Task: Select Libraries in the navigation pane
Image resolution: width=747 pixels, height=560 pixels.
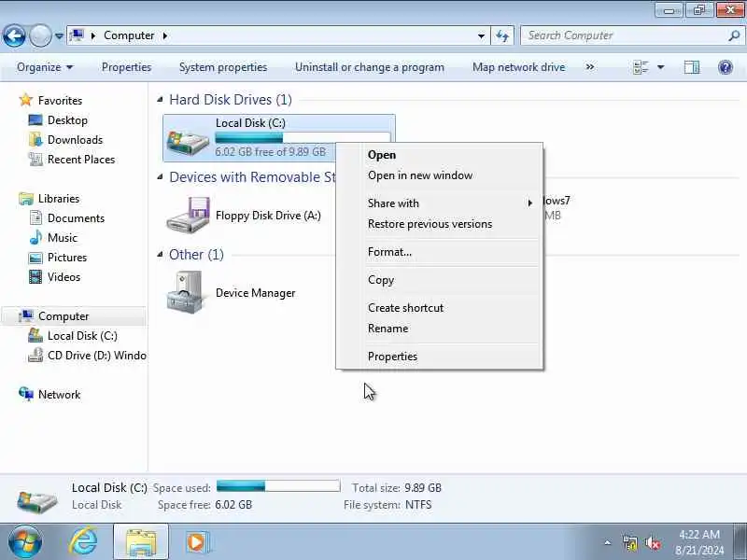Action: pos(59,199)
